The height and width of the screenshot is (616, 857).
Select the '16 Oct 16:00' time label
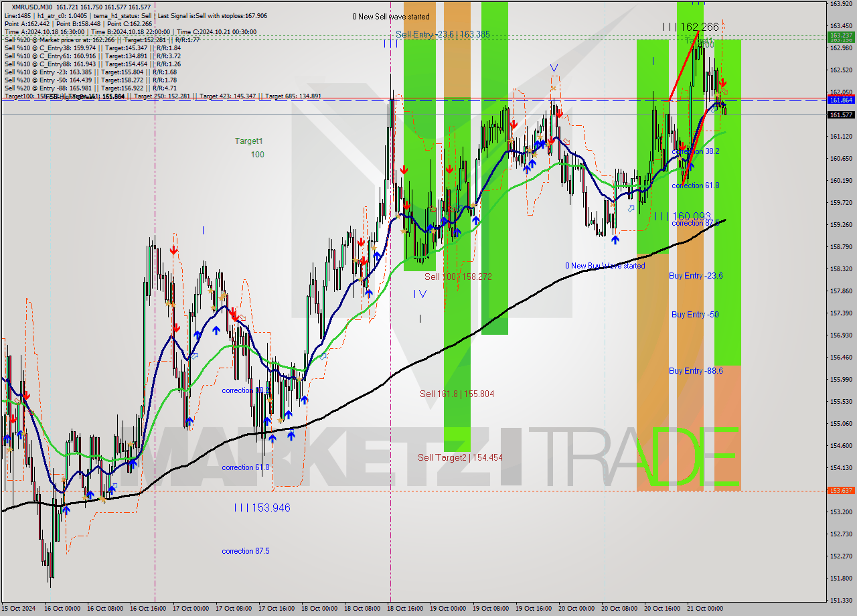tap(147, 609)
